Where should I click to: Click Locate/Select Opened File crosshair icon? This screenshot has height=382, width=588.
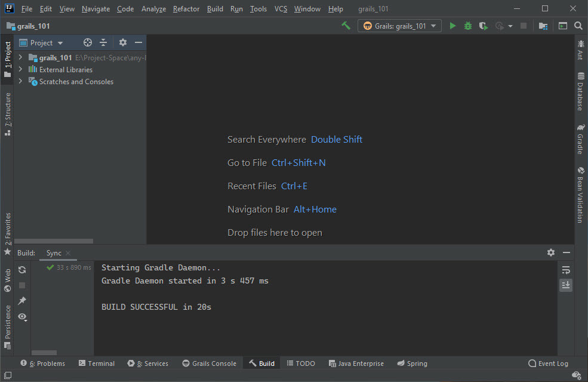87,43
